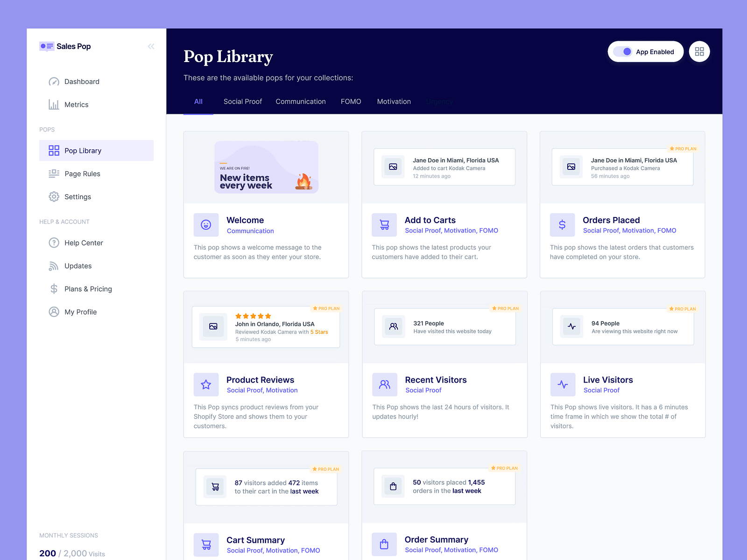Switch to the Social Proof tab
The height and width of the screenshot is (560, 747).
coord(242,101)
